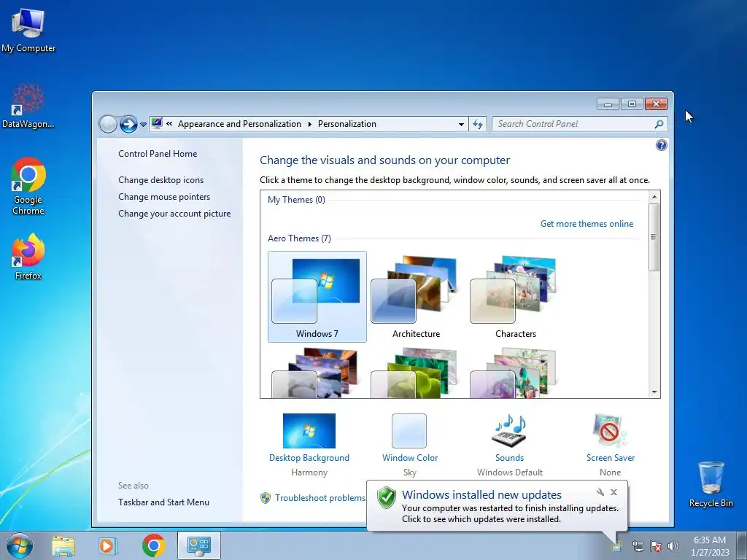Open the Window Color Sky swatch

tap(409, 431)
